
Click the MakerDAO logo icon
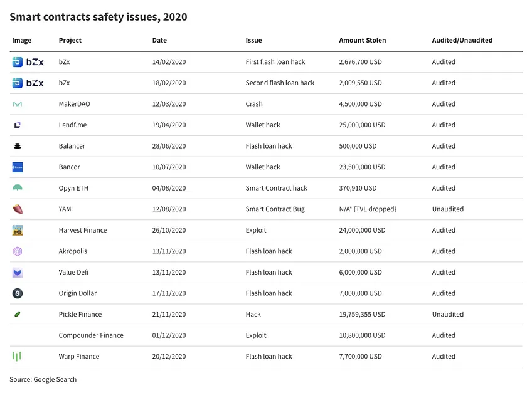[18, 104]
